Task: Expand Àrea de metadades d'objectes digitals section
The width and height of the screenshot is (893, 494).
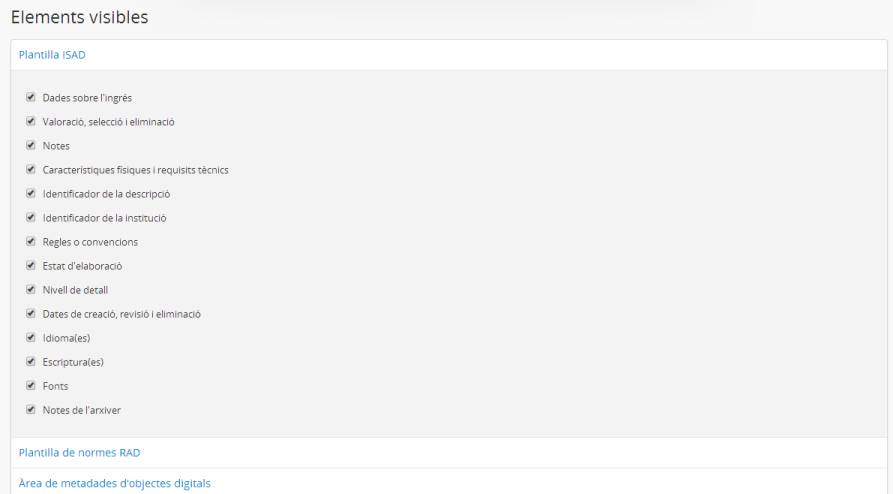Action: coord(114,483)
